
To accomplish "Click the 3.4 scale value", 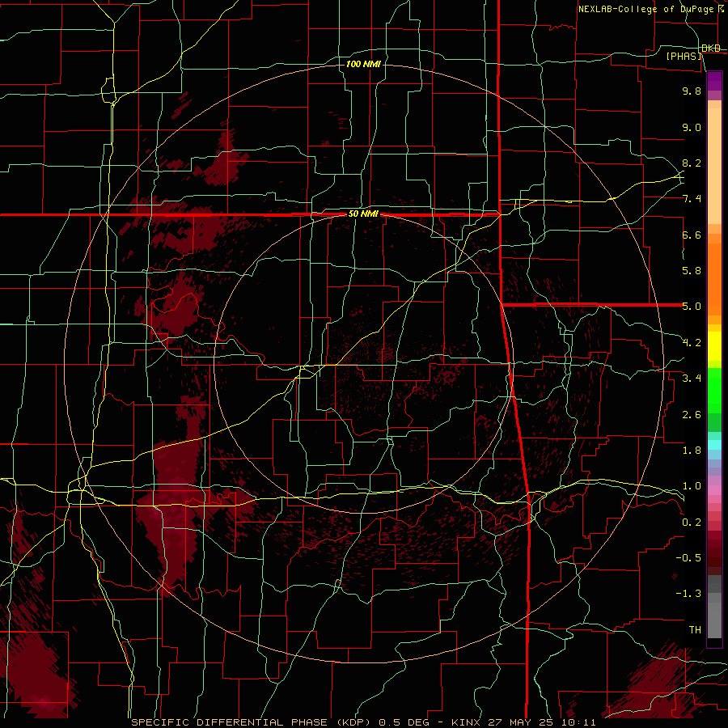I will [692, 379].
